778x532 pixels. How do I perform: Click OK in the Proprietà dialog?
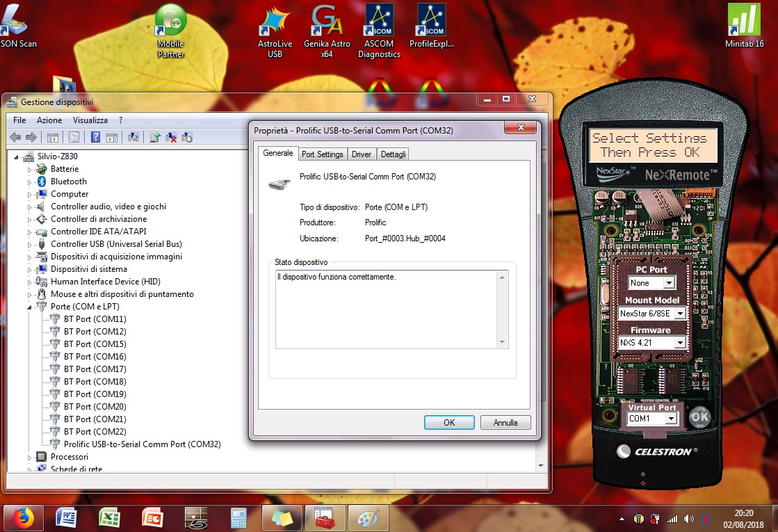click(449, 422)
